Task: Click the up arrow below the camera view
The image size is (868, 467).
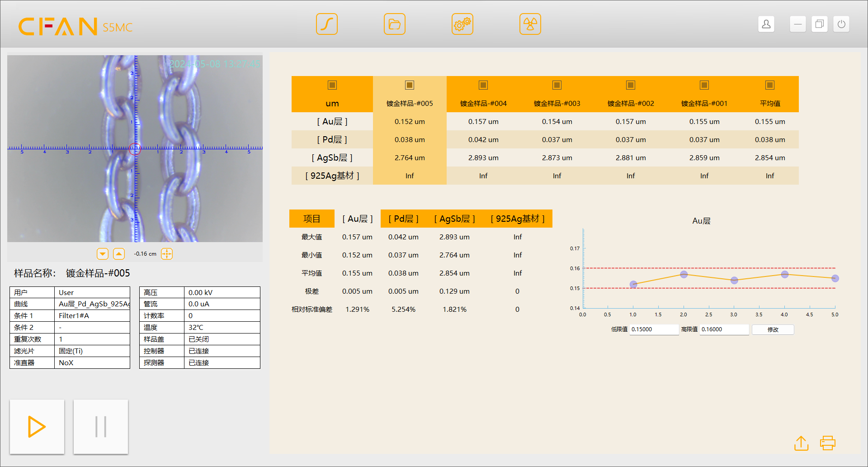Action: click(119, 254)
